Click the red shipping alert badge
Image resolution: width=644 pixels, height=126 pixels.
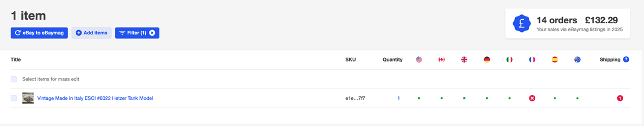tap(620, 98)
